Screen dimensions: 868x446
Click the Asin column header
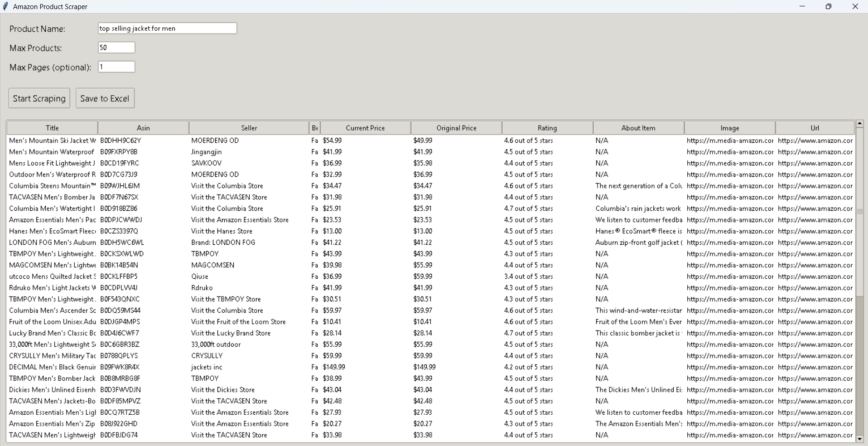pos(143,128)
